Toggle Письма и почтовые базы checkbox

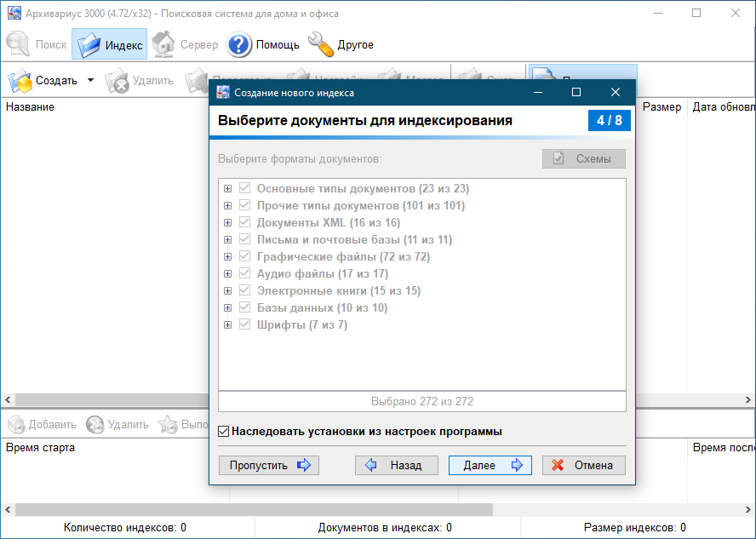coord(245,239)
